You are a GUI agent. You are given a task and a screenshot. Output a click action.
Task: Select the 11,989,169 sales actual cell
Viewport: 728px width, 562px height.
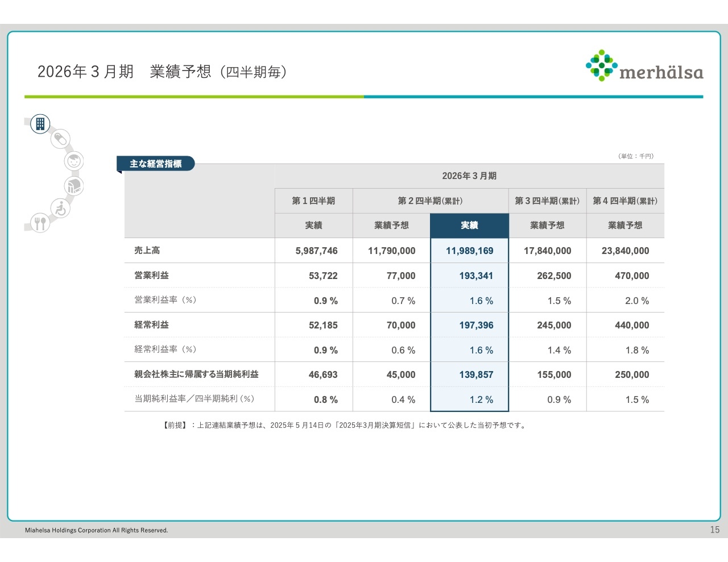(469, 251)
